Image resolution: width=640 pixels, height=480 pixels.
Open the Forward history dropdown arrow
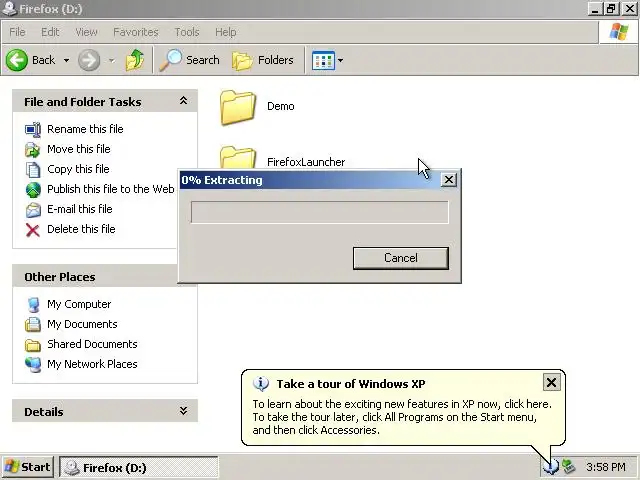tap(111, 60)
